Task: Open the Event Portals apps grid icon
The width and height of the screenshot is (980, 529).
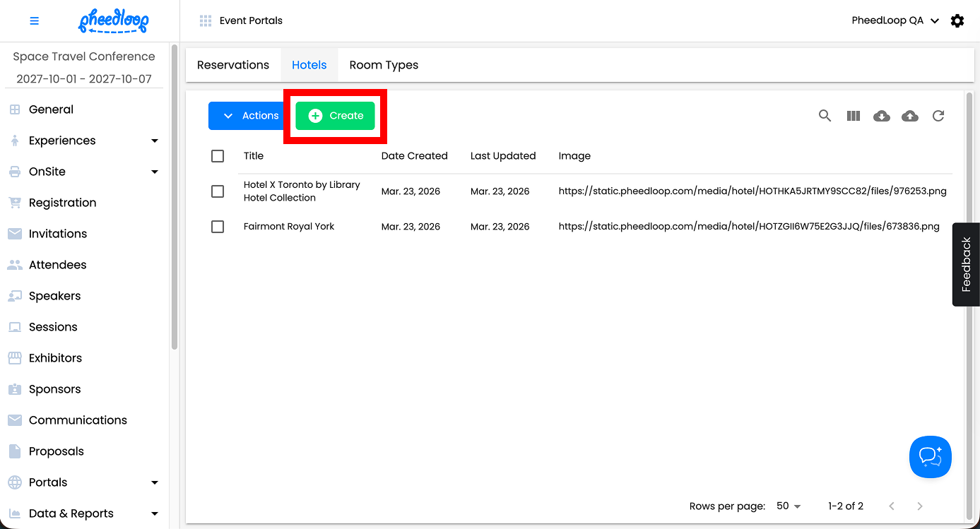Action: tap(206, 20)
